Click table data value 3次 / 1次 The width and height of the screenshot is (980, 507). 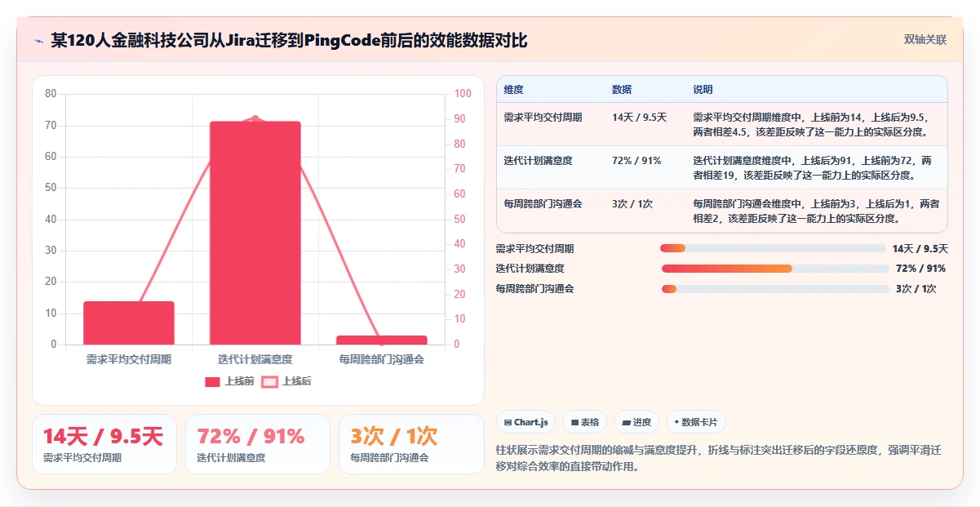pyautogui.click(x=632, y=204)
